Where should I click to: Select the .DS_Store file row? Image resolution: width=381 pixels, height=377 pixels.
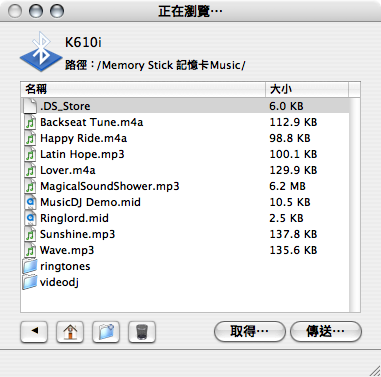point(185,106)
